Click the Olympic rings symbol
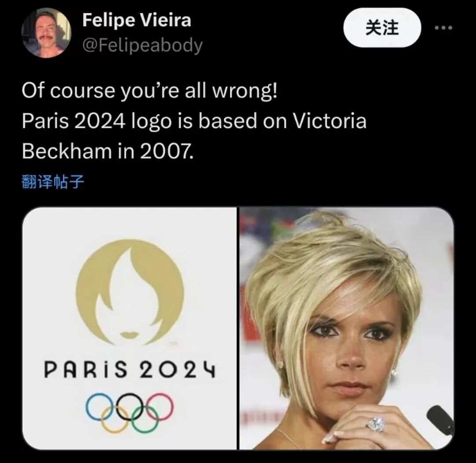Viewport: 476px width, 463px height. tap(130, 412)
